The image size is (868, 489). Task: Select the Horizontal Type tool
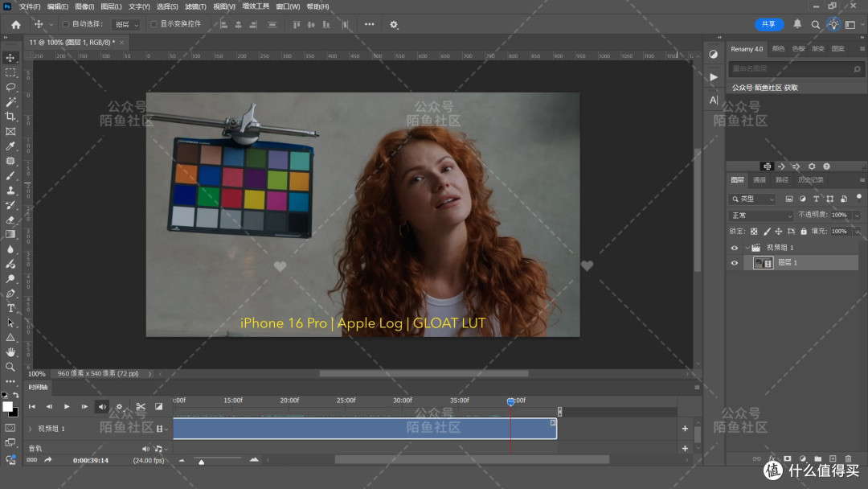point(10,308)
